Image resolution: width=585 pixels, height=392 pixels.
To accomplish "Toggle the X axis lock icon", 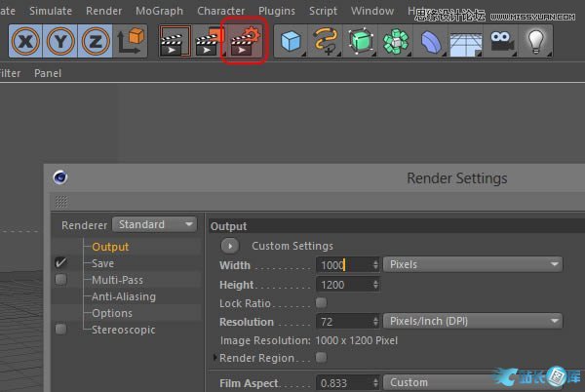I will (x=27, y=40).
